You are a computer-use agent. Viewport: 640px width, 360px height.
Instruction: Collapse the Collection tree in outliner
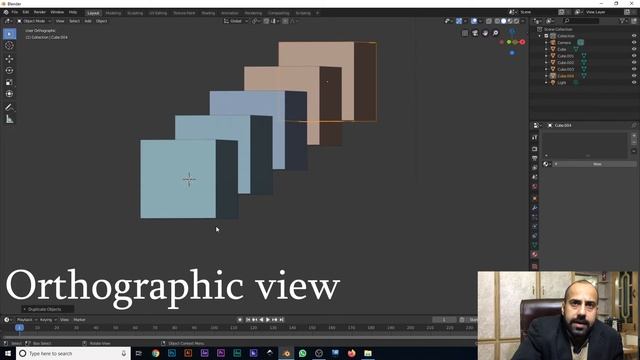(540, 36)
